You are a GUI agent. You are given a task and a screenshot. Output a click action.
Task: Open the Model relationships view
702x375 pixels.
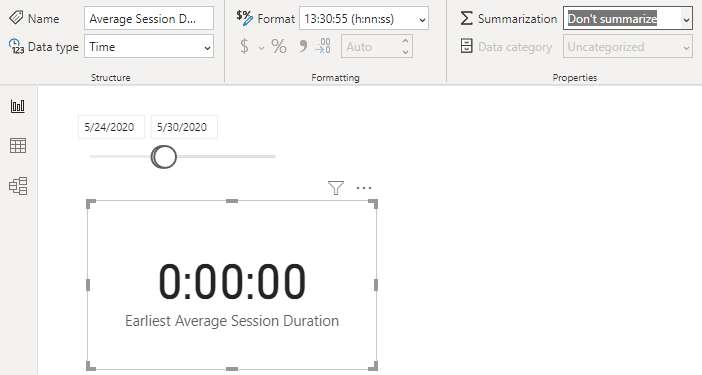click(18, 186)
